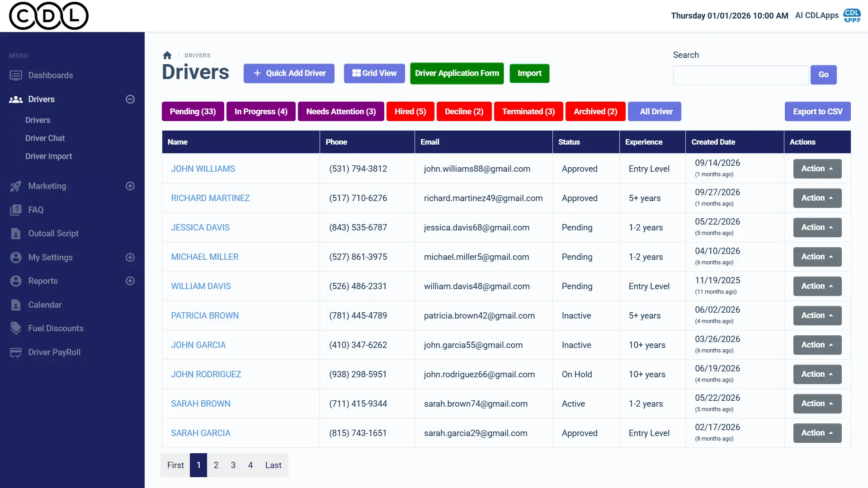Click the Reports sidebar icon
Image resolution: width=868 pixels, height=488 pixels.
(x=16, y=281)
